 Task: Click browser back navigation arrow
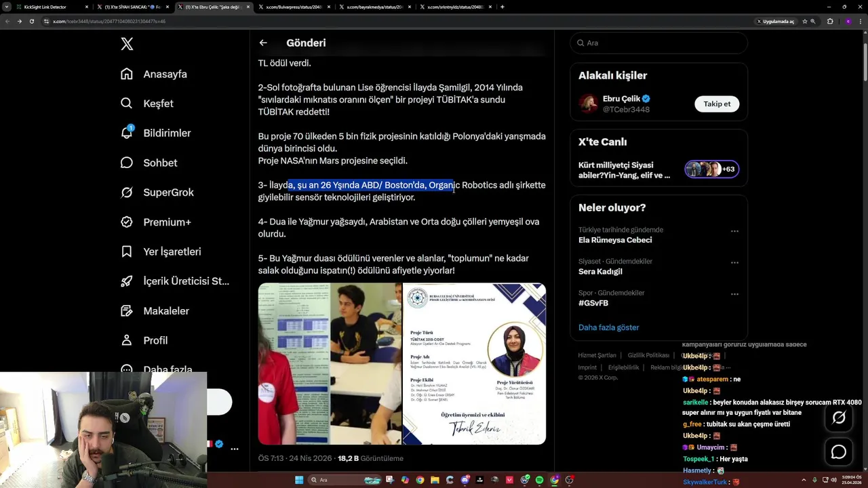[x=7, y=21]
